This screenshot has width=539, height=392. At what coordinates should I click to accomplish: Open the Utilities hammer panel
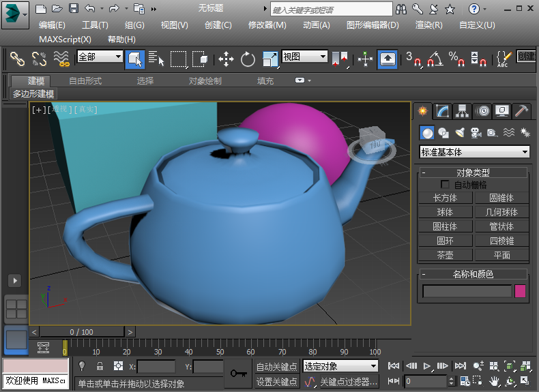click(x=522, y=111)
